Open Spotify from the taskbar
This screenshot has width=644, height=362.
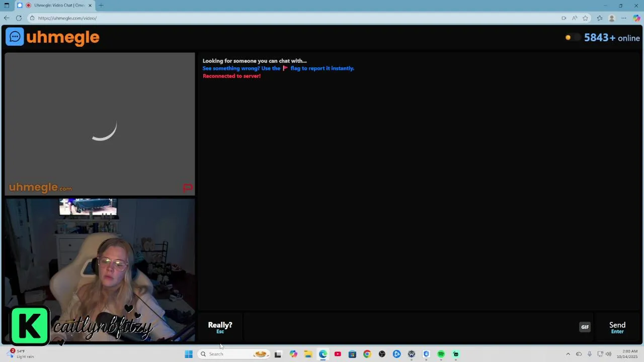coord(441,354)
